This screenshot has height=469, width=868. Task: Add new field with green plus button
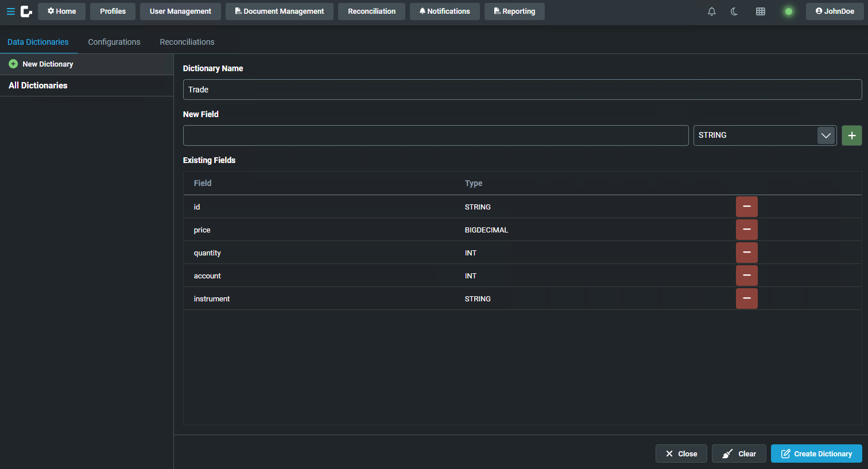tap(851, 135)
